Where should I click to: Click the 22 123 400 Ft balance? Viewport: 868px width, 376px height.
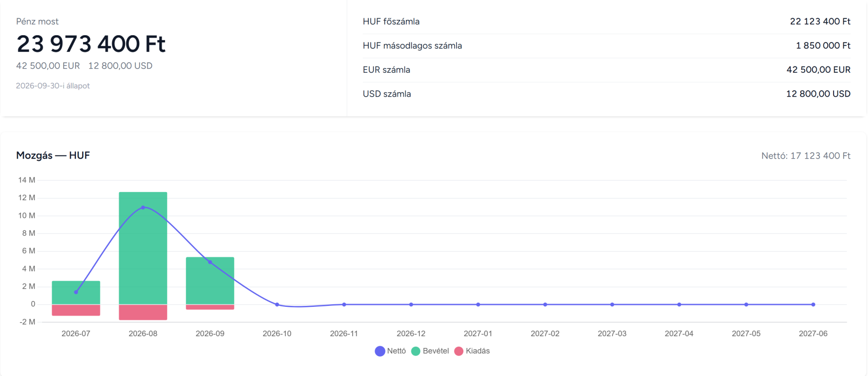coord(820,22)
